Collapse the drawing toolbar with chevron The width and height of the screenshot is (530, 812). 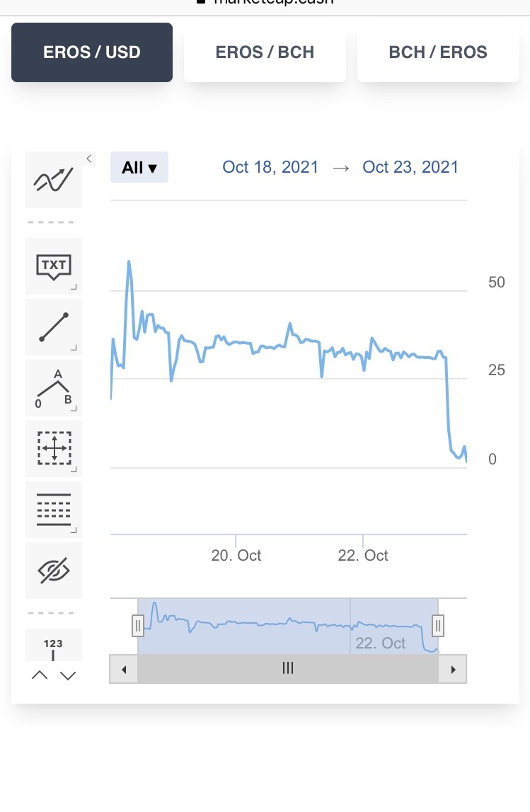click(x=89, y=159)
